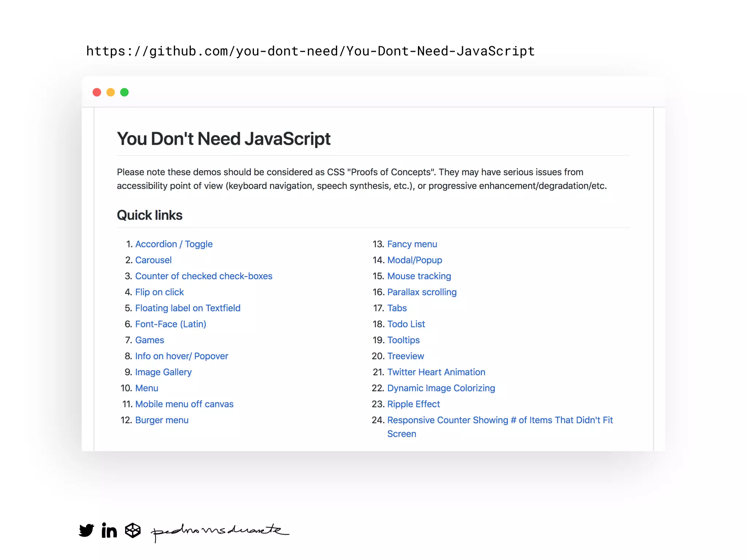The height and width of the screenshot is (560, 747).
Task: Follow the Ripple Effect link
Action: pyautogui.click(x=414, y=404)
